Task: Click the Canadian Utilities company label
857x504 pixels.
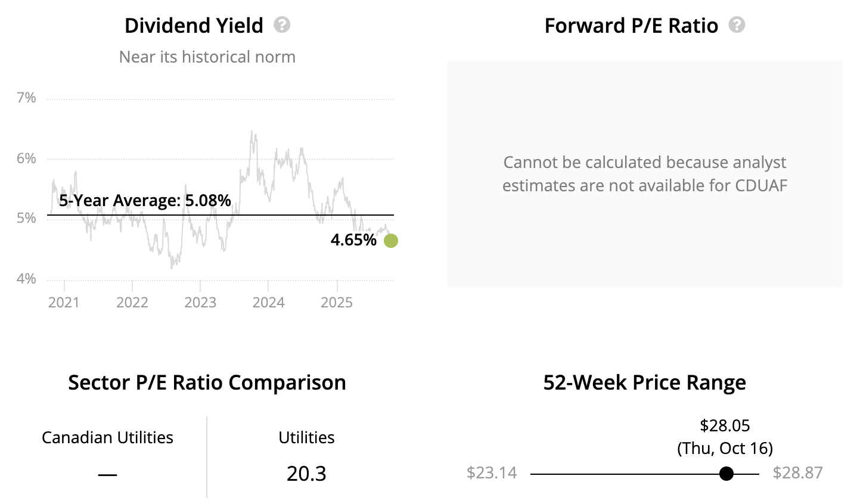Action: pyautogui.click(x=107, y=437)
